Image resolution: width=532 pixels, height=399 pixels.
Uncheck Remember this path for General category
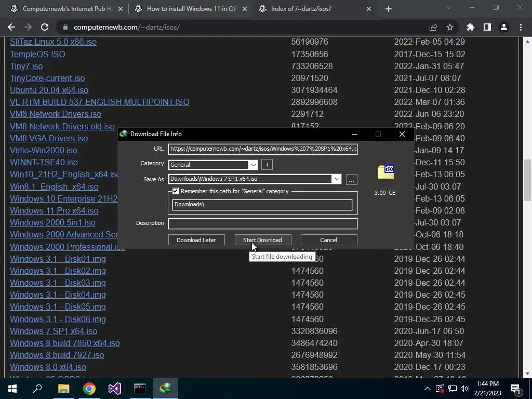[x=176, y=191]
